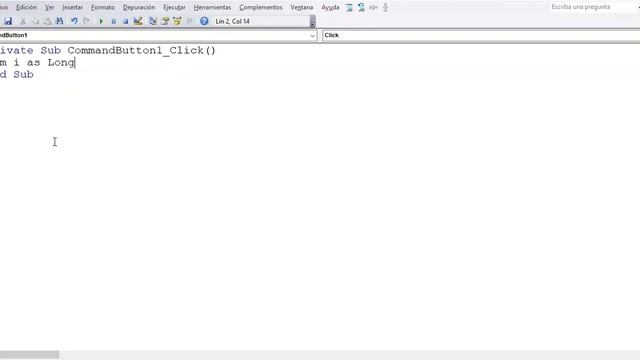Place cursor on 'i as Long' line
This screenshot has height=360, width=640.
point(44,62)
